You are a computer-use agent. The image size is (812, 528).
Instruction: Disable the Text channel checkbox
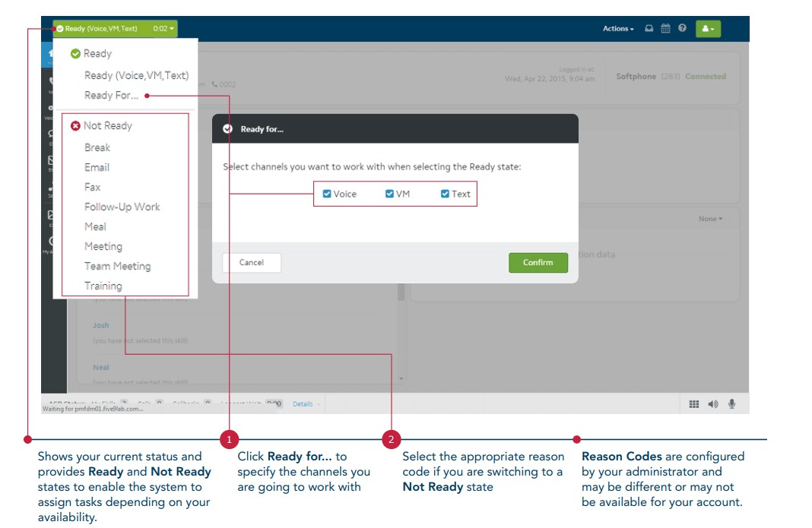coord(446,194)
